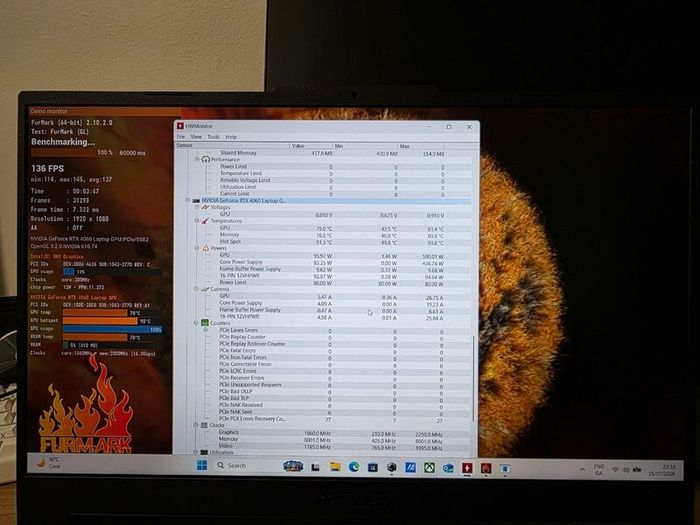700x525 pixels.
Task: Open the Xbox app from taskbar
Action: (429, 468)
